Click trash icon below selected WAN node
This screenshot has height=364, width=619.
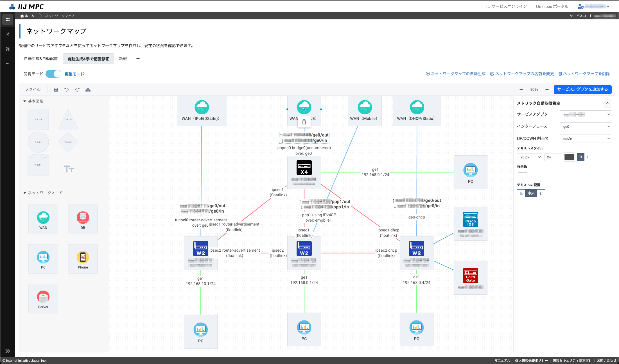[x=304, y=122]
